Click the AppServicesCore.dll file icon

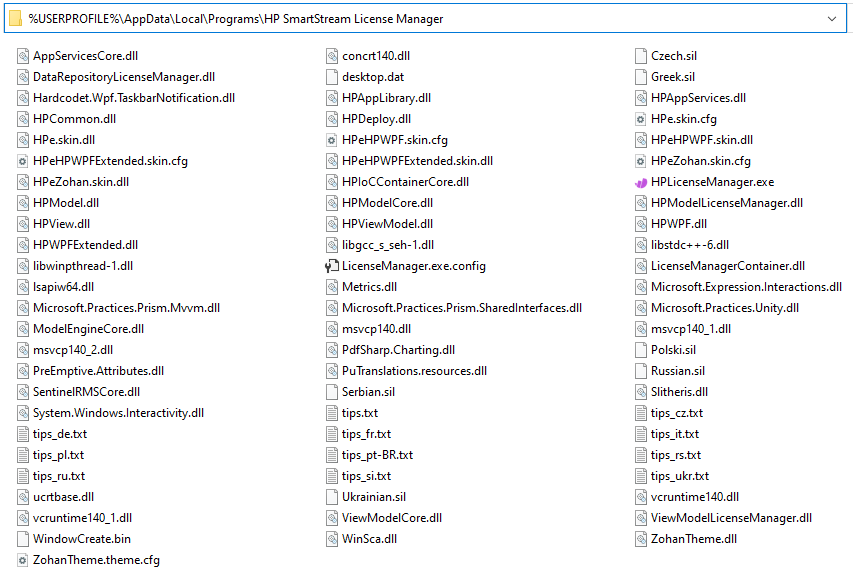(23, 56)
